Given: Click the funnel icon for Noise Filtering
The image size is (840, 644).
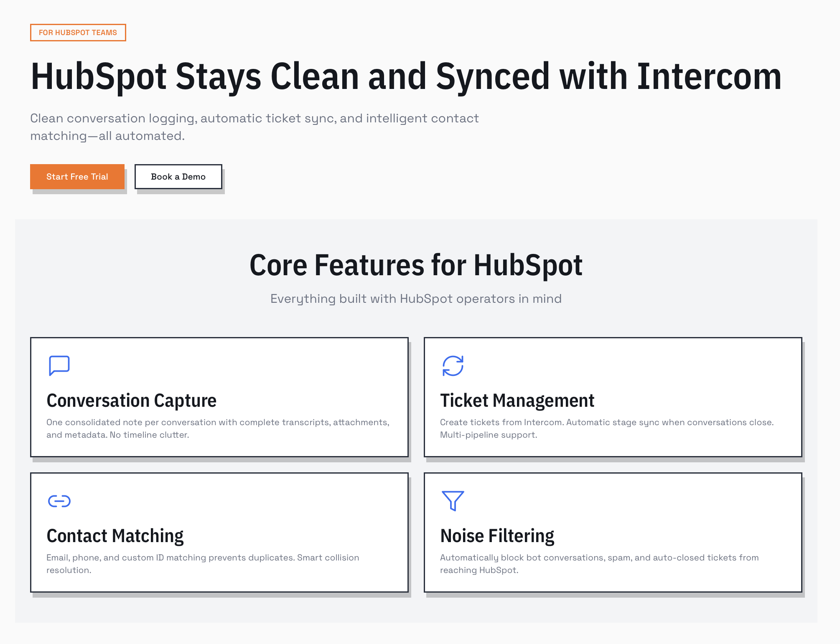Looking at the screenshot, I should [453, 501].
